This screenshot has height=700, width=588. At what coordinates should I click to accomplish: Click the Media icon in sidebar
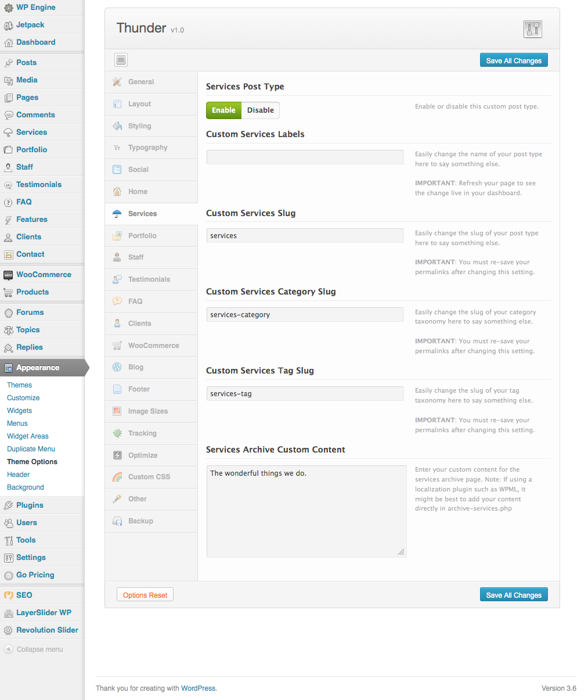[x=8, y=80]
